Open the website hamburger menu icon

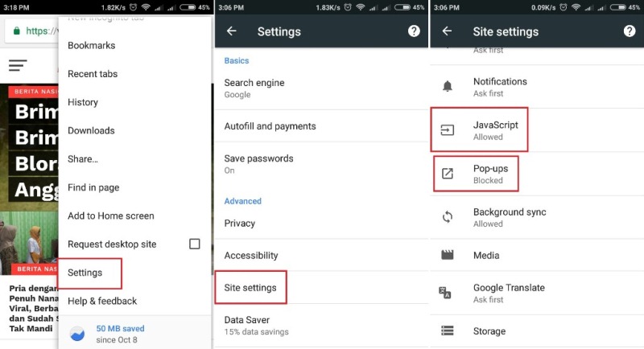pyautogui.click(x=18, y=65)
